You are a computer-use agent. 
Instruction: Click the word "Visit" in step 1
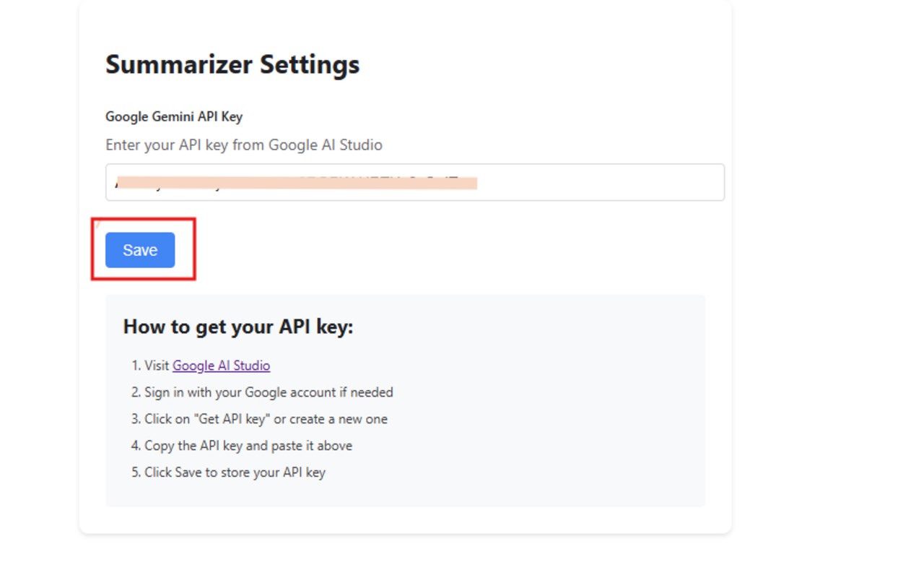point(156,366)
